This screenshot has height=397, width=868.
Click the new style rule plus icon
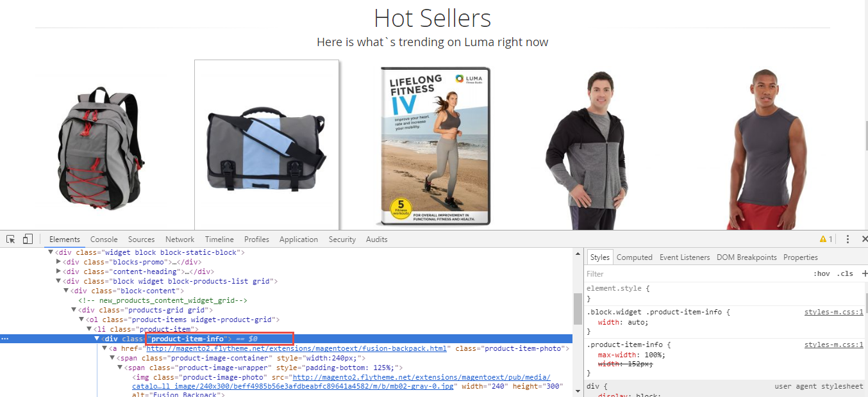tap(864, 273)
